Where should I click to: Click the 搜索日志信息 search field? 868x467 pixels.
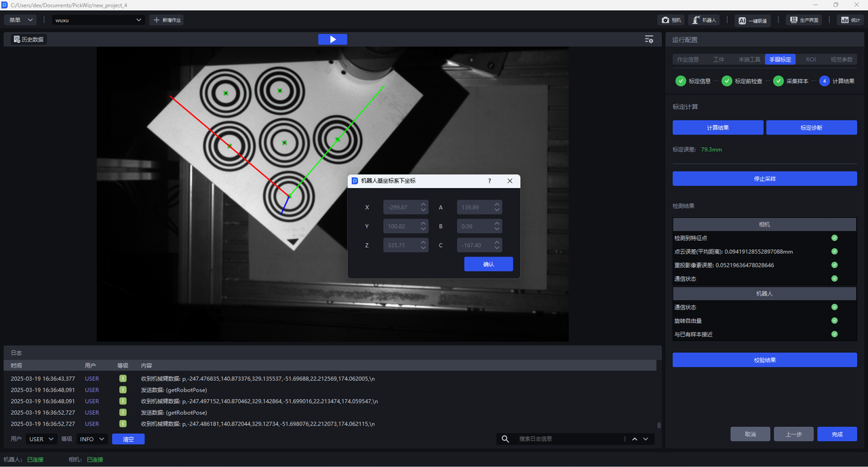coord(570,439)
